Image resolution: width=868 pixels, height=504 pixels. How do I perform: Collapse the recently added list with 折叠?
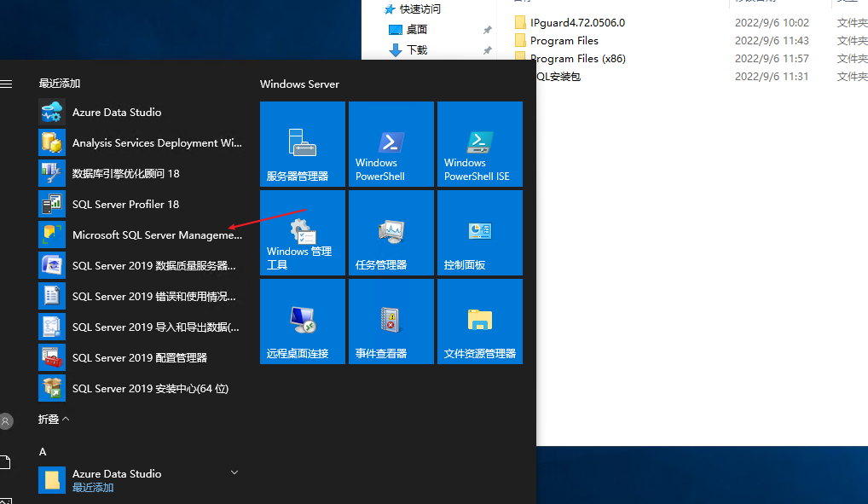point(54,420)
